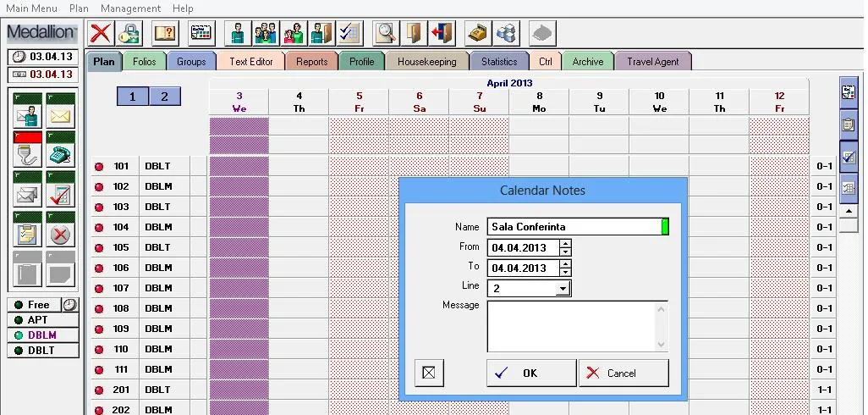The image size is (868, 415).
Task: Click the checklist grid toolbar icon
Action: tap(350, 33)
